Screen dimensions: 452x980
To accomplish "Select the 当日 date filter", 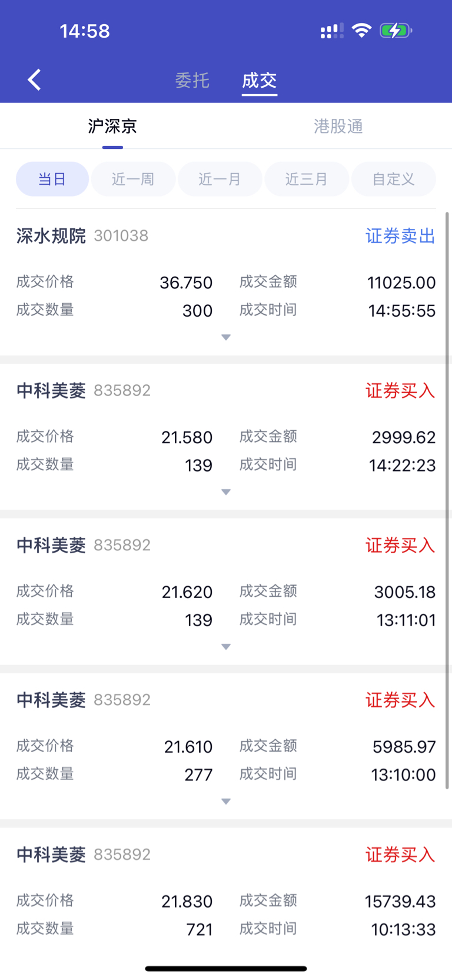I will 52,179.
